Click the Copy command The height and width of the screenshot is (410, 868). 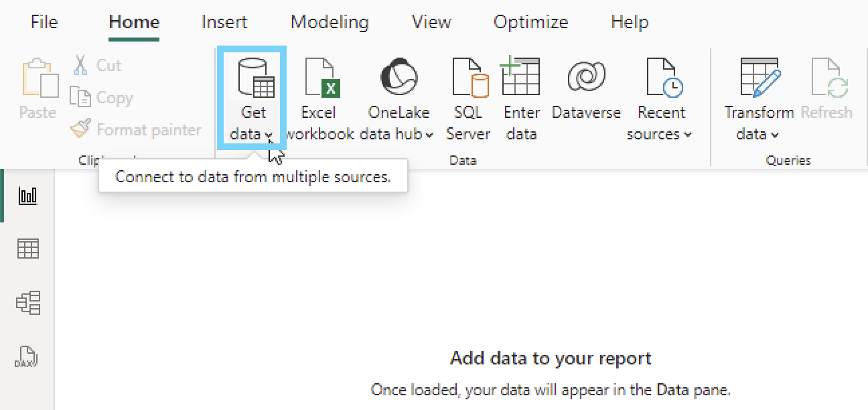(x=102, y=97)
